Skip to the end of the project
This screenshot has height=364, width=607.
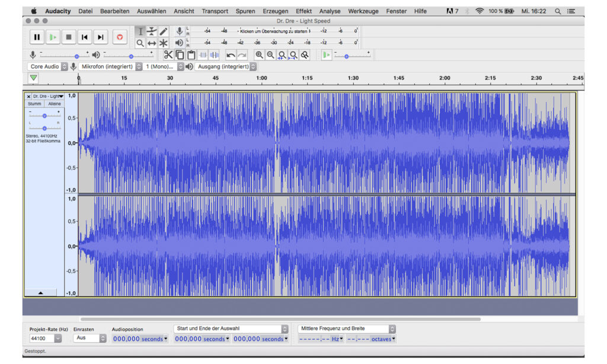coord(100,37)
